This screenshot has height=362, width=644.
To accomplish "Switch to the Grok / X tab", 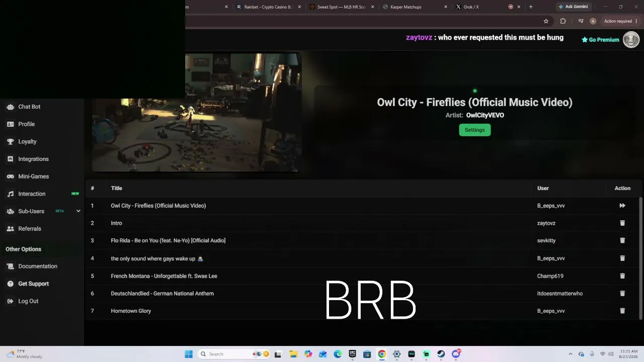I will pos(471,7).
